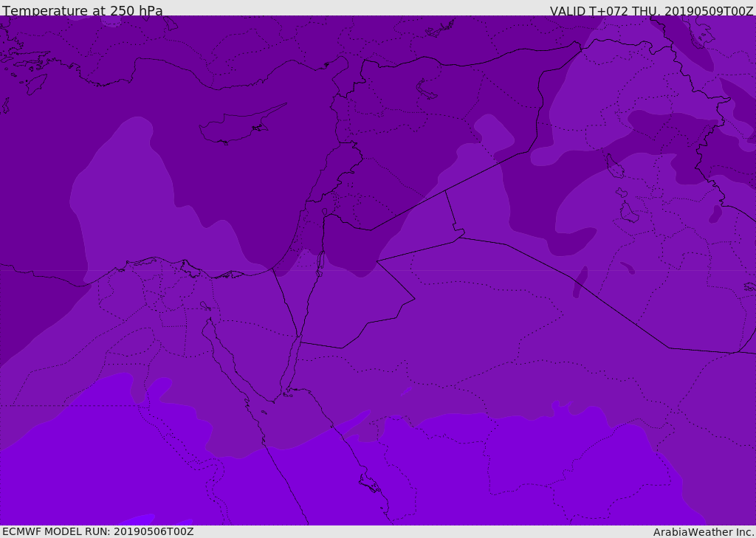This screenshot has height=538, width=756.
Task: Select the VALID T+072 timestamp text
Action: click(651, 11)
